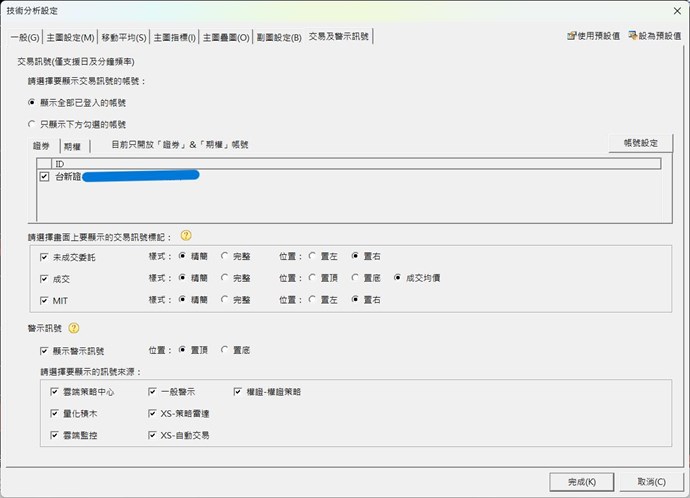
Task: Uncheck the 台新證 account checkbox
Action: click(x=44, y=176)
